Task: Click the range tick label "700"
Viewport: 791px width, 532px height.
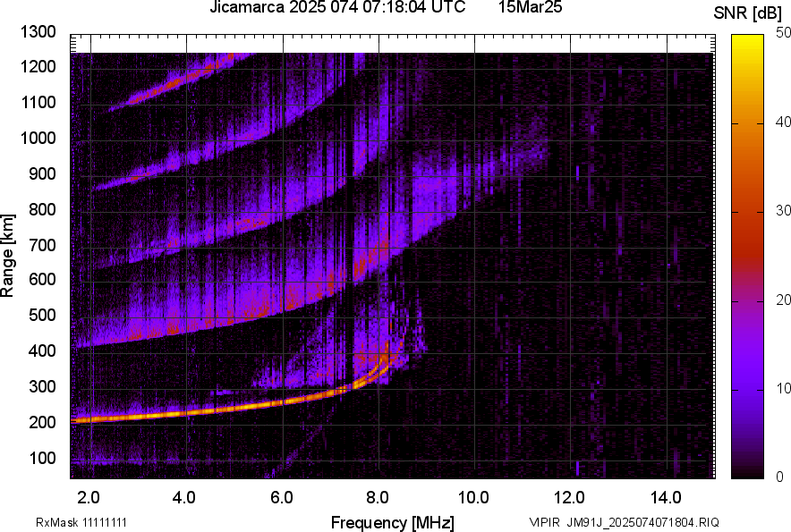Action: tap(42, 245)
